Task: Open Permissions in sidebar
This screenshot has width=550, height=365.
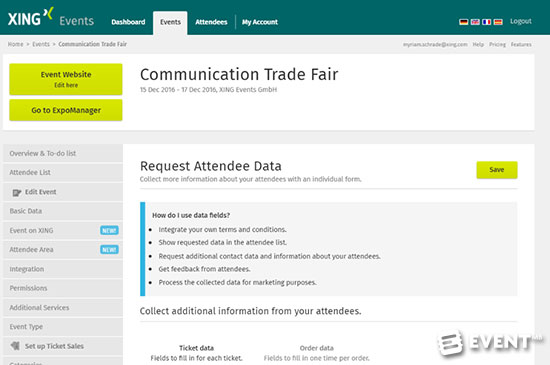Action: tap(63, 288)
